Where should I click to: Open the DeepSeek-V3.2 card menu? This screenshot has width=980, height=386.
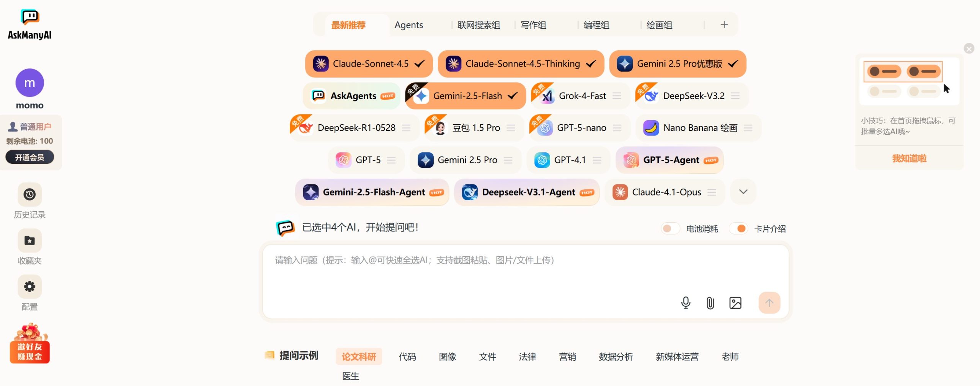735,96
